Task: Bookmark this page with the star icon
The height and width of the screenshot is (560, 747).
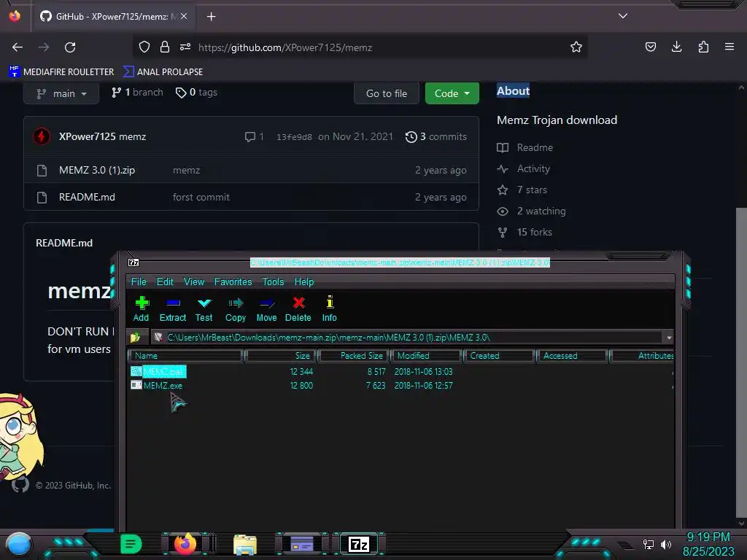Action: [x=576, y=47]
